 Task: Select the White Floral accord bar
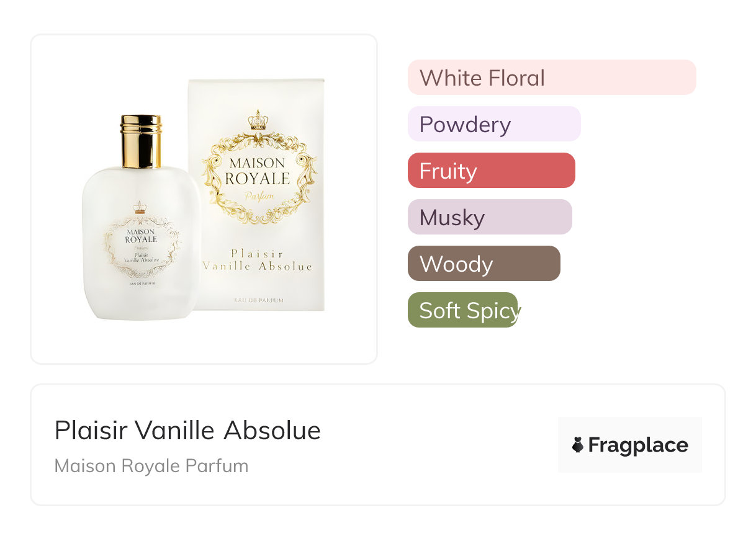click(x=551, y=78)
